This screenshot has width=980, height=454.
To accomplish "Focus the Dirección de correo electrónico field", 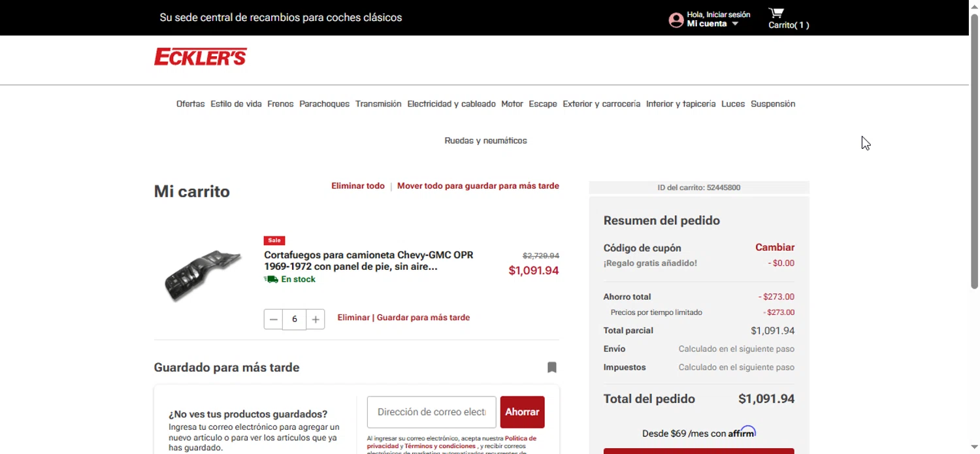I will tap(431, 412).
